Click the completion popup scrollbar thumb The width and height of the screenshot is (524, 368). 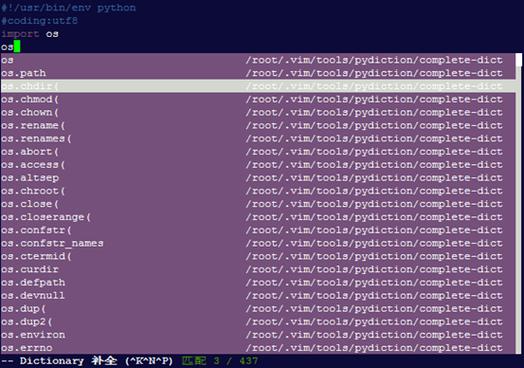coord(519,60)
